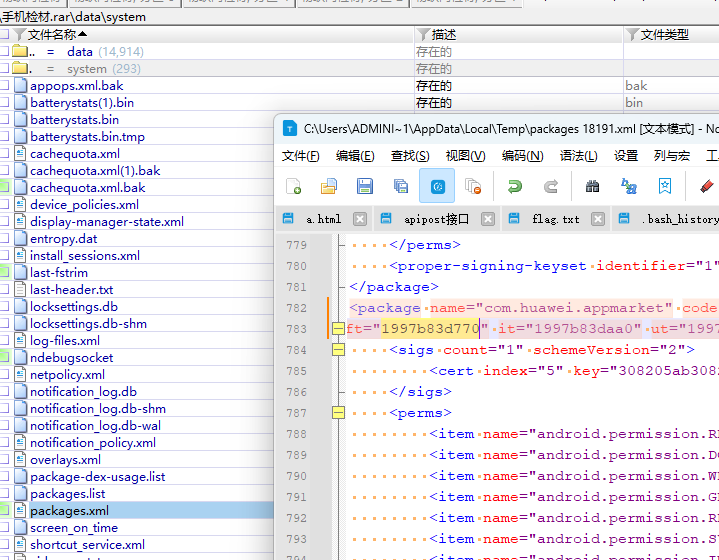Image resolution: width=719 pixels, height=560 pixels.
Task: Check the box next to packages.xml
Action: pyautogui.click(x=4, y=511)
